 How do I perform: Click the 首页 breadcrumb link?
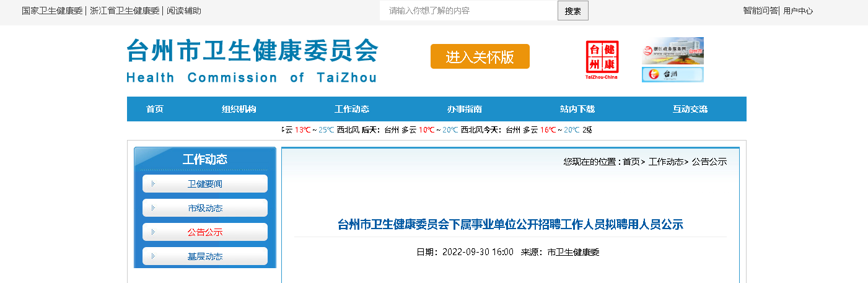coord(631,162)
